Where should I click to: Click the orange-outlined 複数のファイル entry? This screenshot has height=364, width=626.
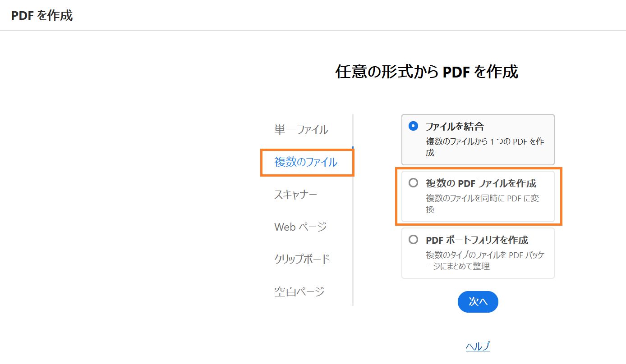click(306, 162)
